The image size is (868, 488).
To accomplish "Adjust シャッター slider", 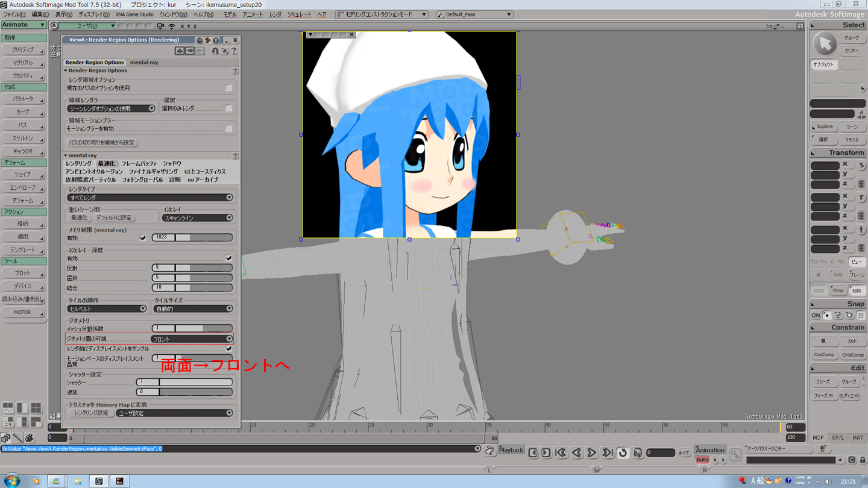I will [184, 382].
